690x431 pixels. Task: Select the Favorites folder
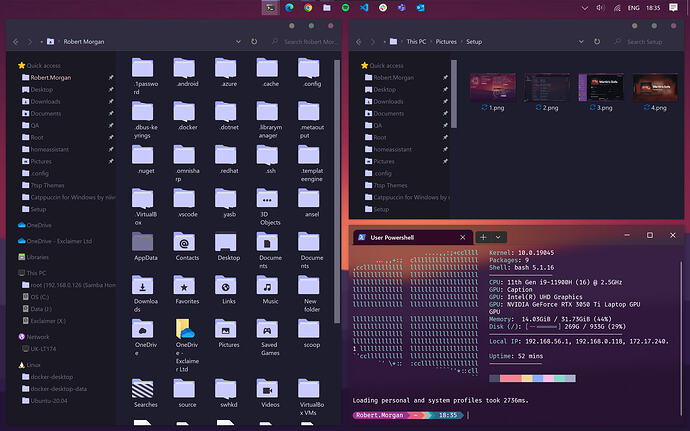point(184,291)
